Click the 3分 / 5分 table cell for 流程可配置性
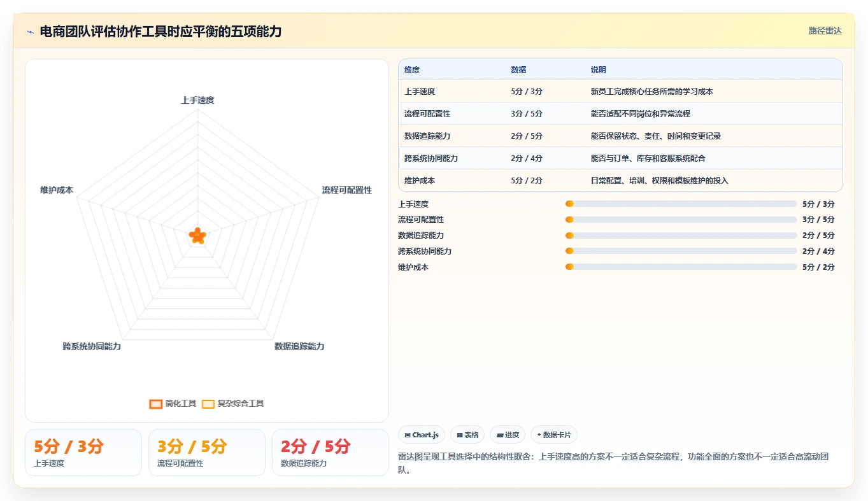Screen dimensions: 868x501 click(x=527, y=114)
